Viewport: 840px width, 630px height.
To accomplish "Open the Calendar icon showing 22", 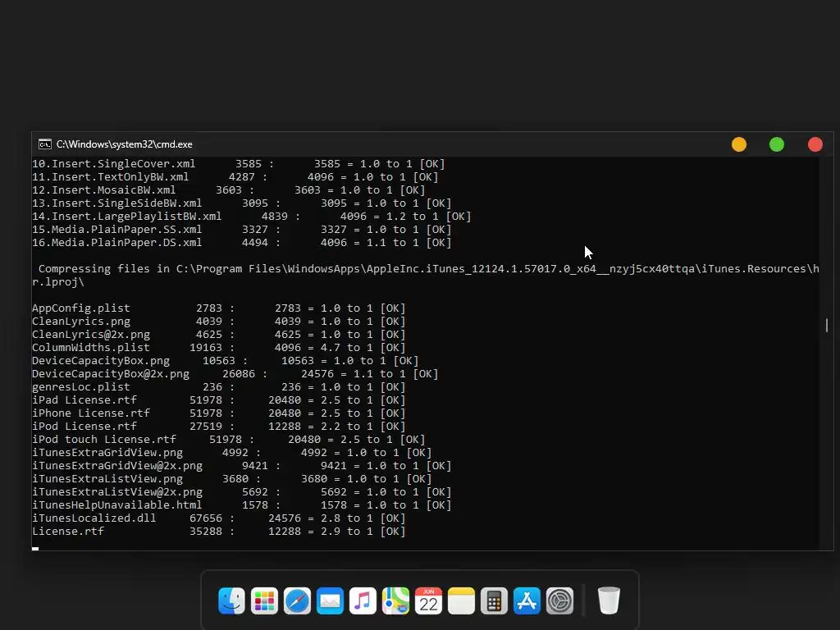I will tap(428, 600).
